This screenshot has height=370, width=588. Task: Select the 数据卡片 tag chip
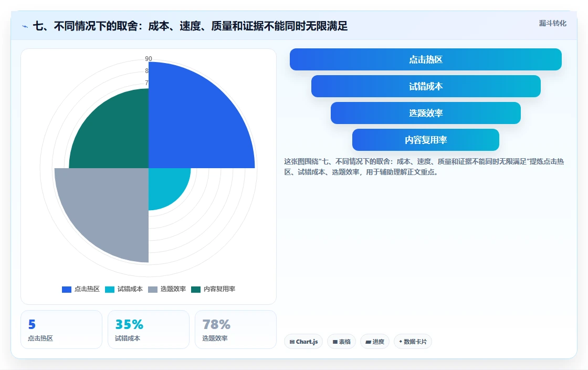pyautogui.click(x=413, y=342)
